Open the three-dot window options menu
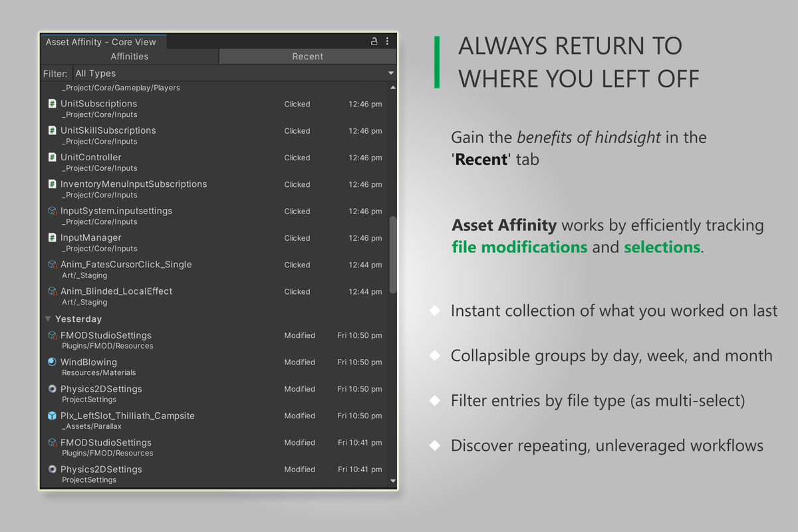The width and height of the screenshot is (798, 532). coord(387,41)
